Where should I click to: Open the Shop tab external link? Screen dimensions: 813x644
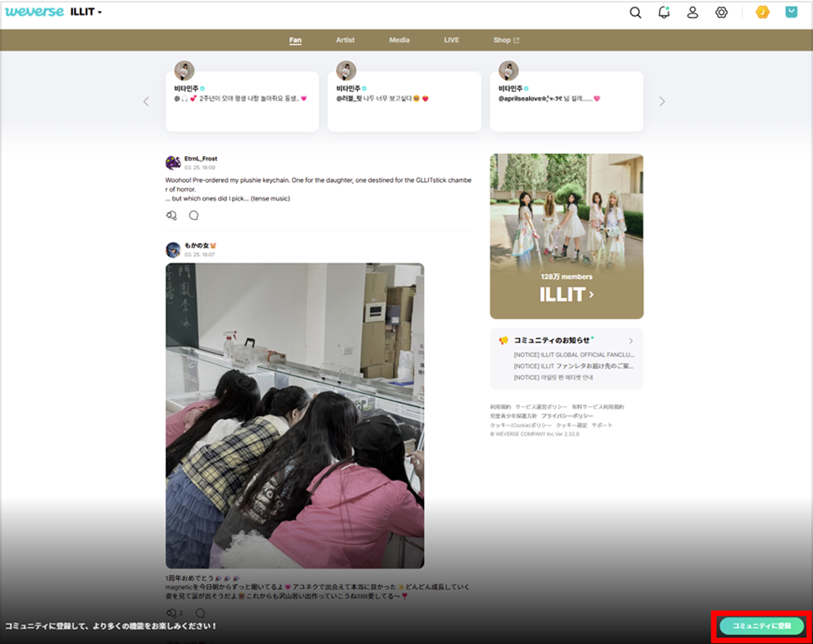(506, 40)
